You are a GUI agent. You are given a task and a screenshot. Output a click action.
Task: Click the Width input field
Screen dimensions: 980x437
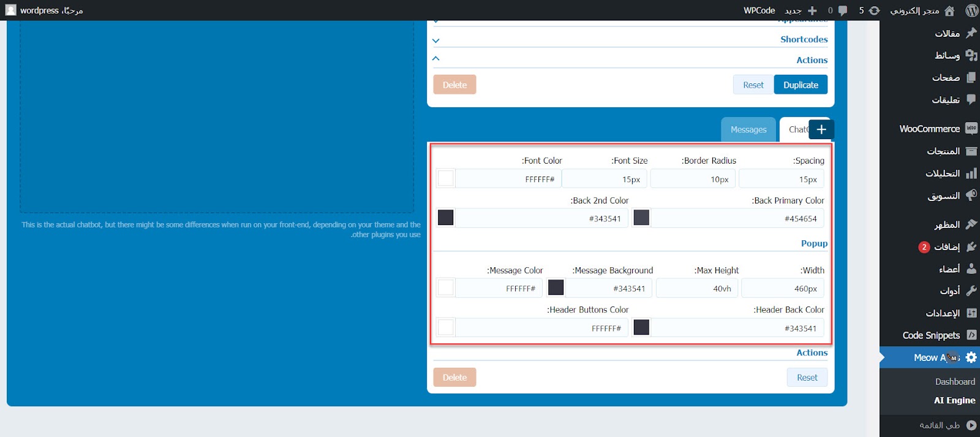tap(782, 288)
